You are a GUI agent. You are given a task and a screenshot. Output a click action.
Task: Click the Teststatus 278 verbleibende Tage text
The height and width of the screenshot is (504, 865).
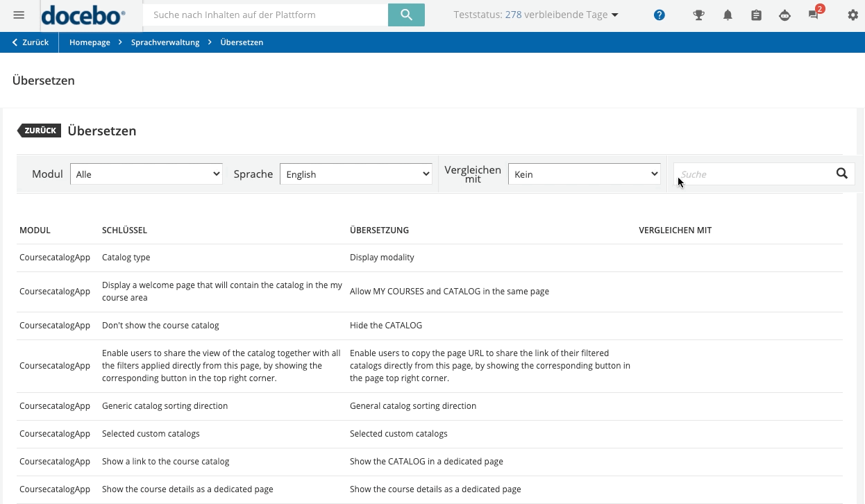530,15
